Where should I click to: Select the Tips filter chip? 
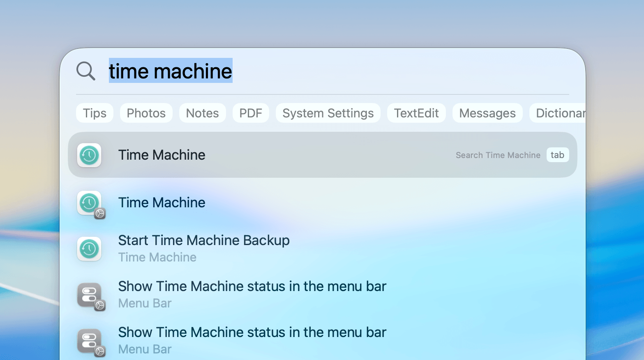pyautogui.click(x=95, y=113)
